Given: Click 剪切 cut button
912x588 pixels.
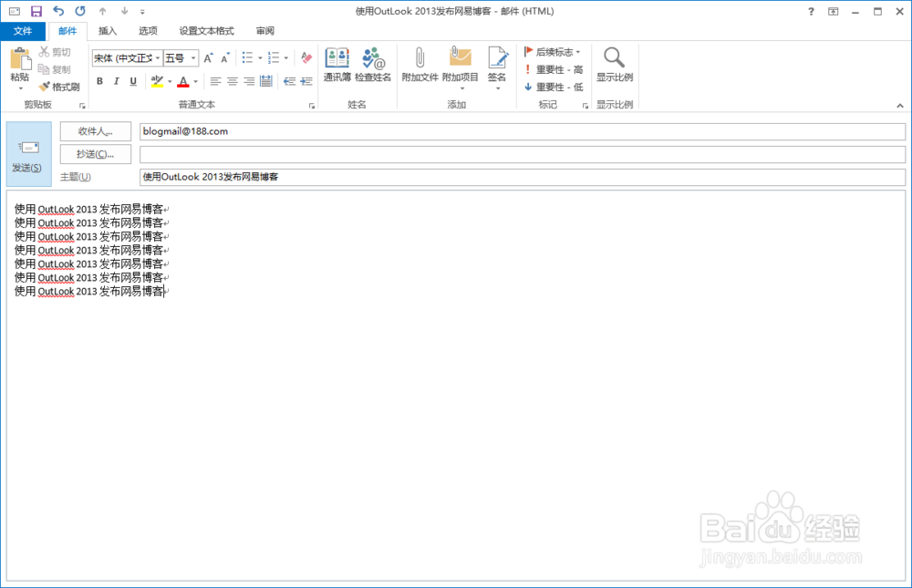Looking at the screenshot, I should [55, 52].
